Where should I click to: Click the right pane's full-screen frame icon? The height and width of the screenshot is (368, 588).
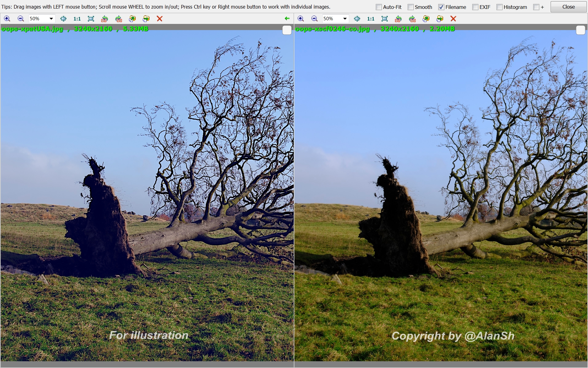(x=385, y=19)
